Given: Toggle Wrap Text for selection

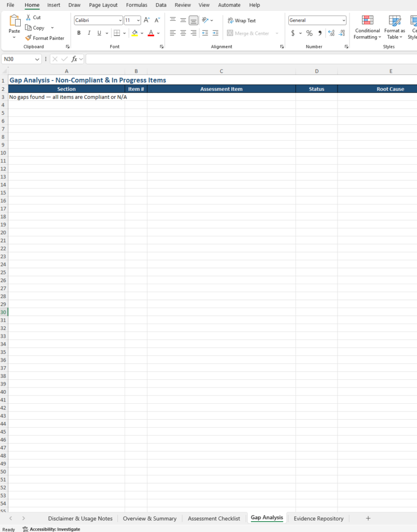Looking at the screenshot, I should click(x=241, y=21).
